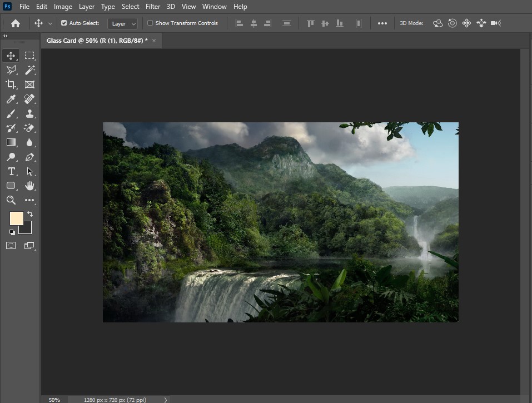Viewport: 532px width, 403px height.
Task: Collapse the toolbox with double-arrow
Action: (6, 36)
